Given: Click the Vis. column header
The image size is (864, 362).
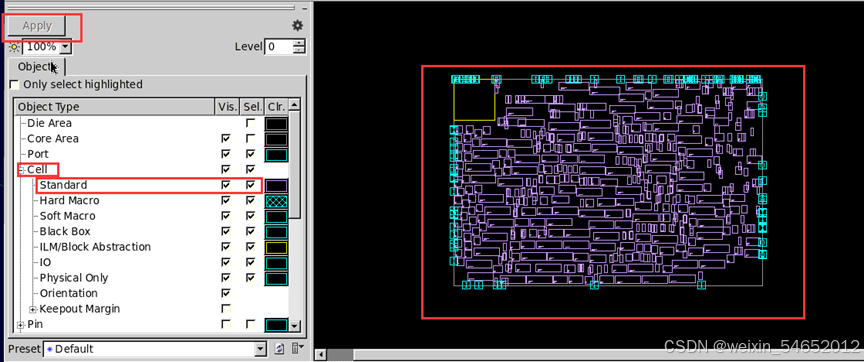Looking at the screenshot, I should 227,106.
